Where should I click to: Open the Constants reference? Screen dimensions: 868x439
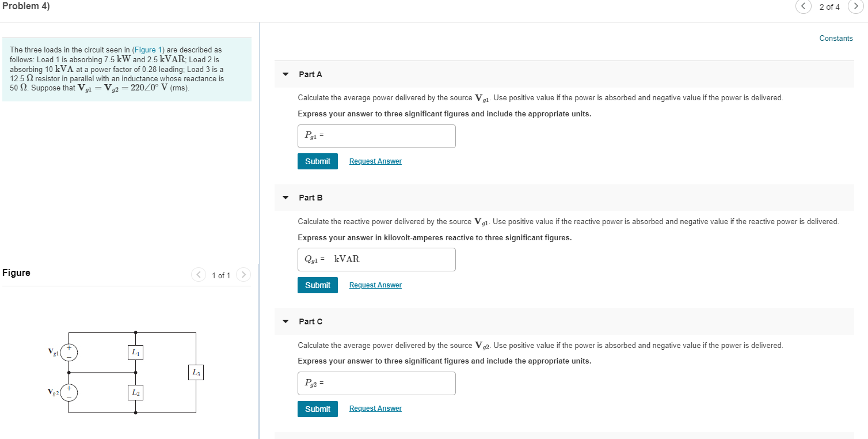click(836, 38)
